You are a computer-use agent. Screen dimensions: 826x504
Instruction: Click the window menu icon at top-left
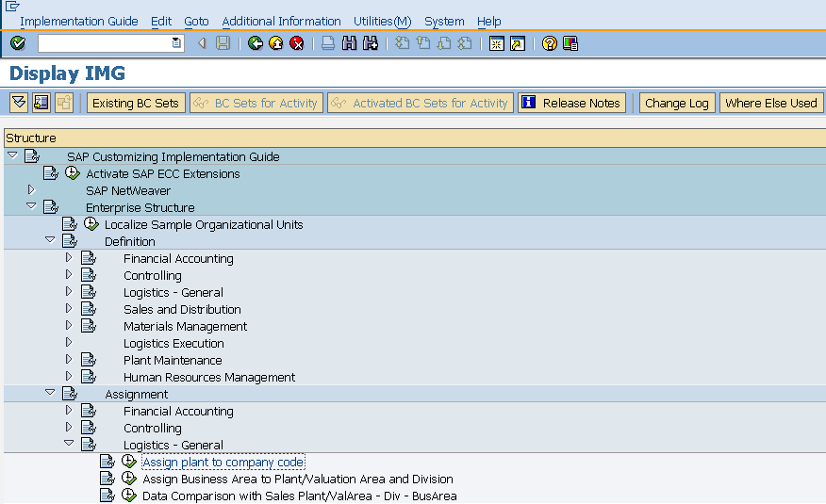click(12, 6)
